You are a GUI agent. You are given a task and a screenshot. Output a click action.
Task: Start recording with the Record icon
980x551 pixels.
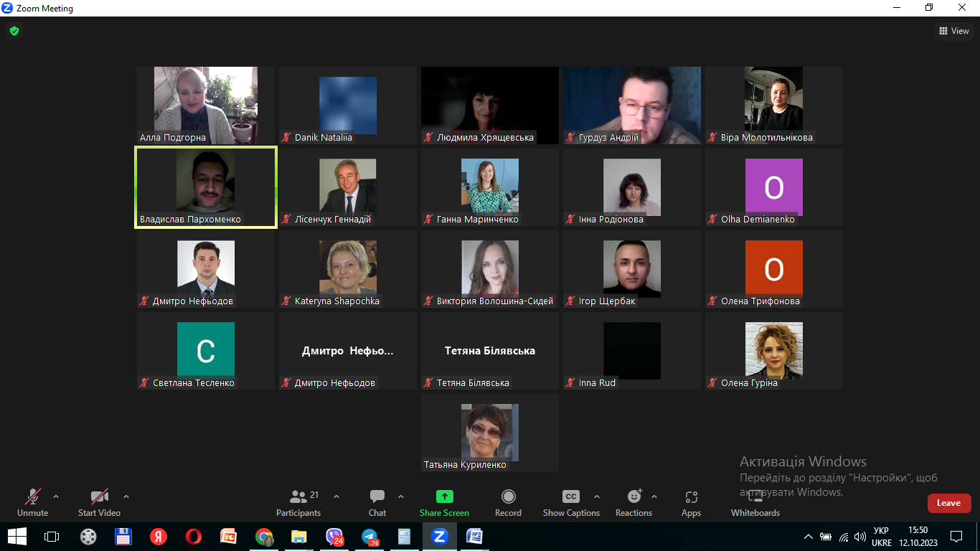tap(508, 497)
